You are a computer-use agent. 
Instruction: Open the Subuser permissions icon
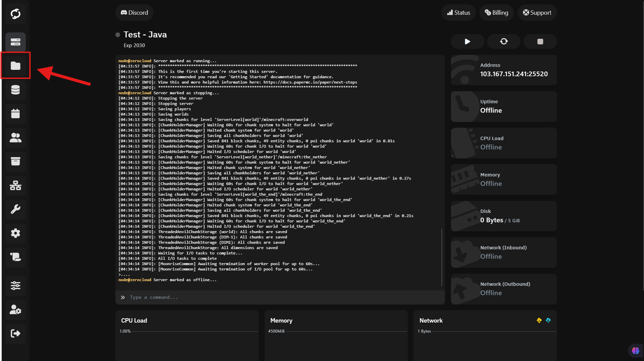[x=15, y=310]
